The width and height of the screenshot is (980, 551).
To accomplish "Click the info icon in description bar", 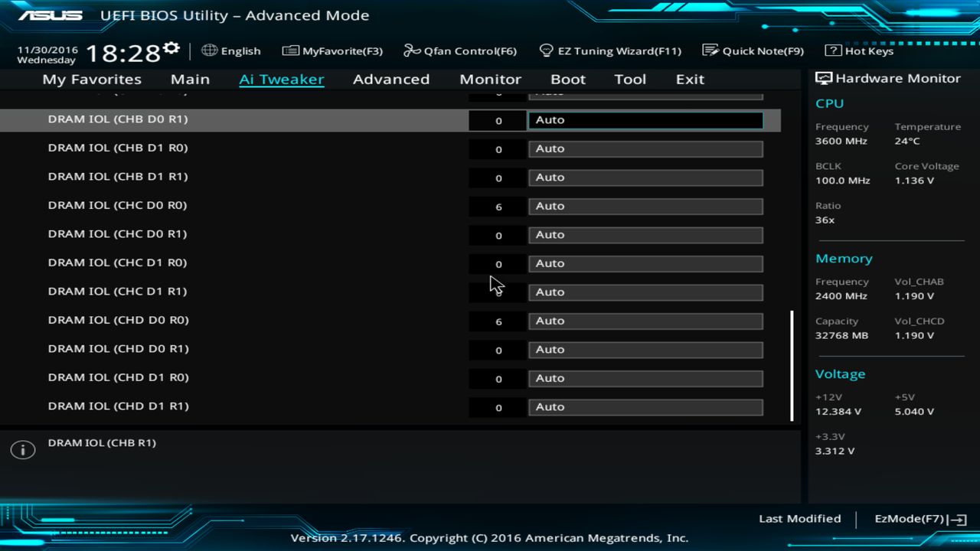I will (x=22, y=450).
